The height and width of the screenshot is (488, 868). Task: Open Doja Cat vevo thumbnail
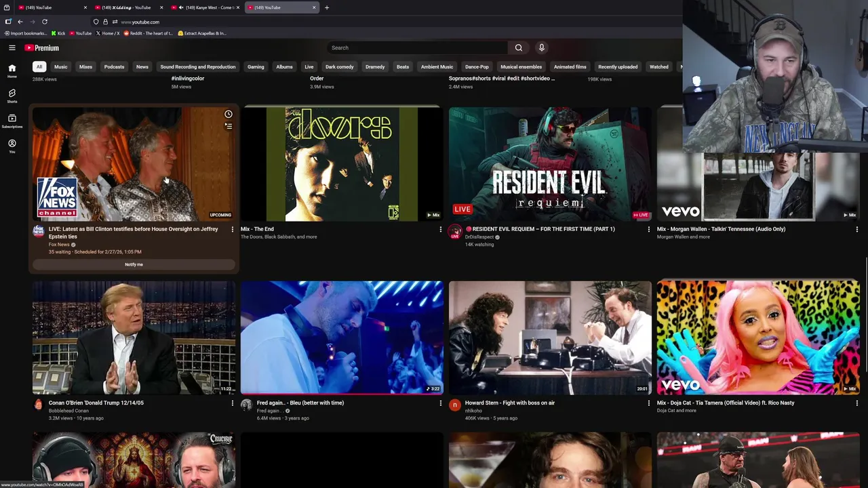[758, 338]
